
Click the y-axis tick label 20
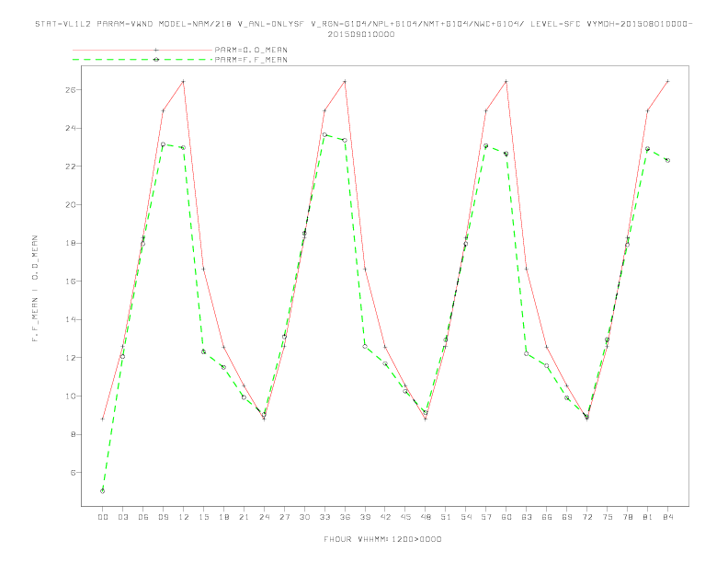click(x=71, y=204)
